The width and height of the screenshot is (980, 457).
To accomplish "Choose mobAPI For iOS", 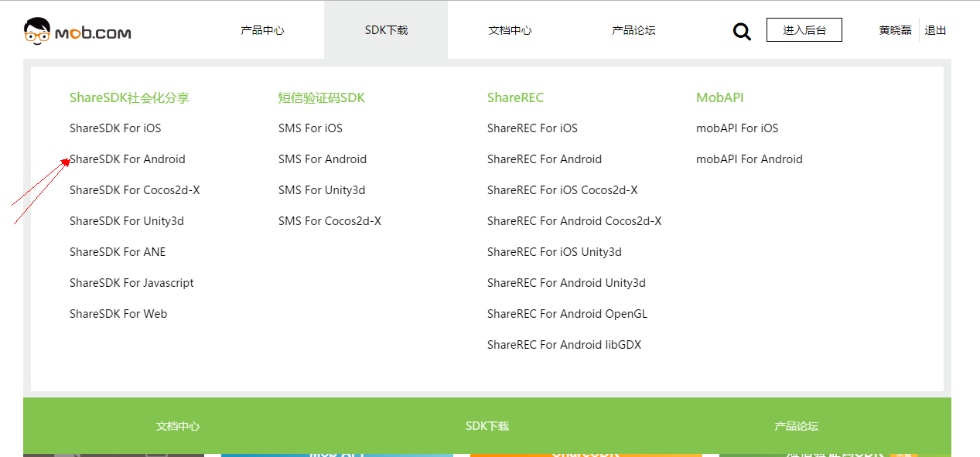I will (737, 128).
